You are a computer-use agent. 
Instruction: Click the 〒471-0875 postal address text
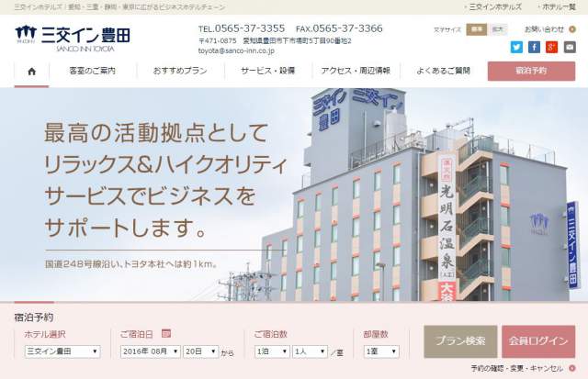point(275,40)
